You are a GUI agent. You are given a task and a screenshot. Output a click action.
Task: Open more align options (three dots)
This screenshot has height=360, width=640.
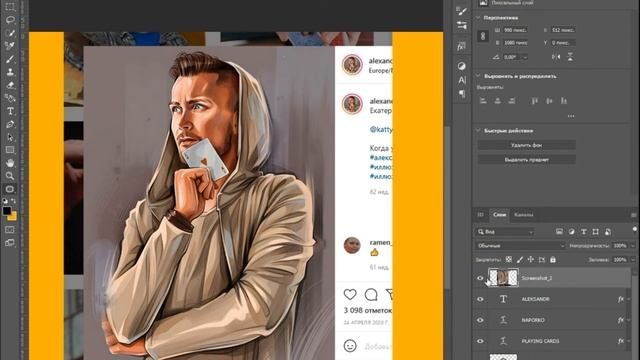tap(571, 116)
